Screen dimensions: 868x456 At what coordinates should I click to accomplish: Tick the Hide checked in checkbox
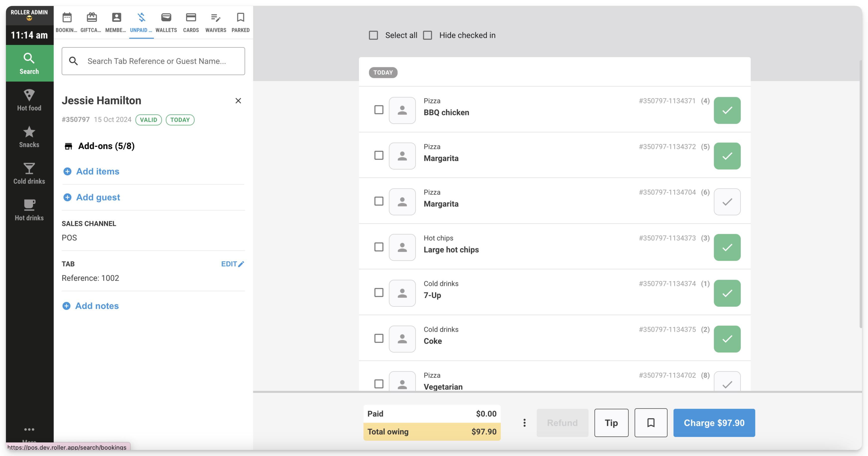coord(428,35)
